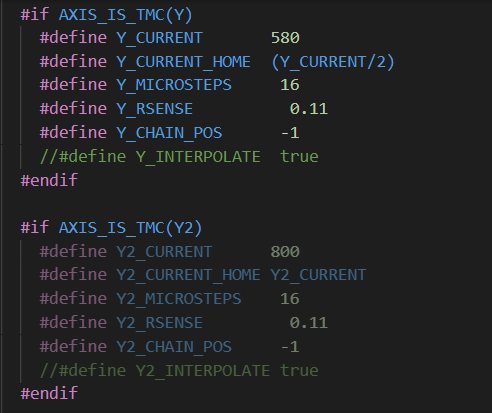Click the Y_MICROSTEPS value 16
492x413 pixels.
[x=290, y=85]
